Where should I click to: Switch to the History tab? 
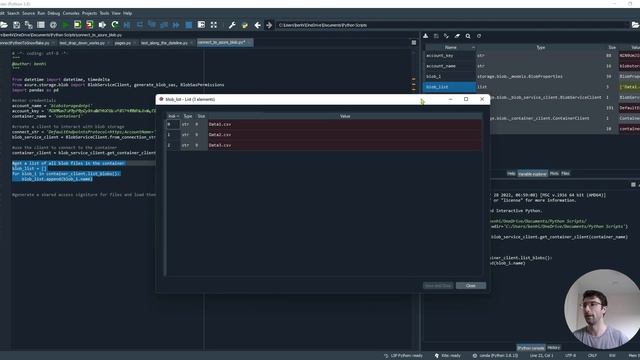pyautogui.click(x=553, y=348)
